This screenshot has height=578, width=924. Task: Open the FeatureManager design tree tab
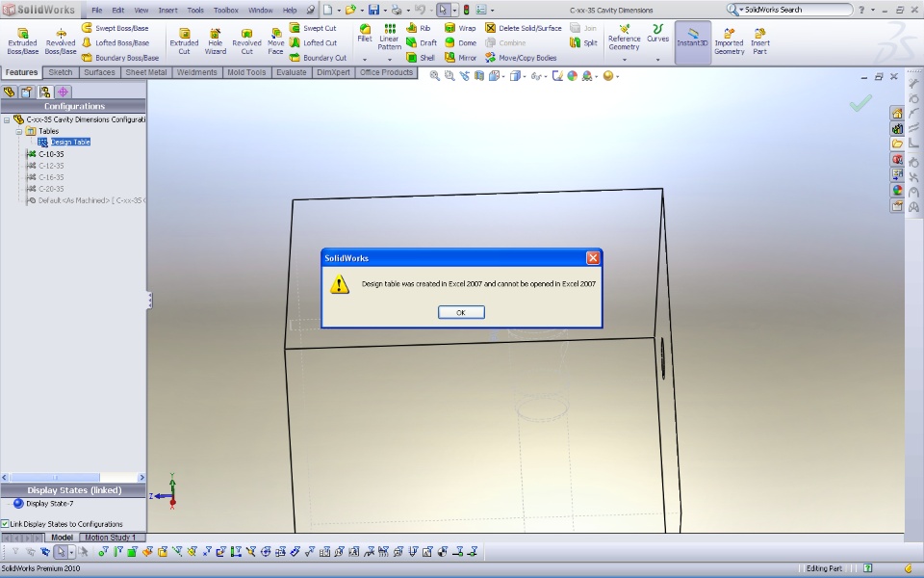[x=9, y=92]
